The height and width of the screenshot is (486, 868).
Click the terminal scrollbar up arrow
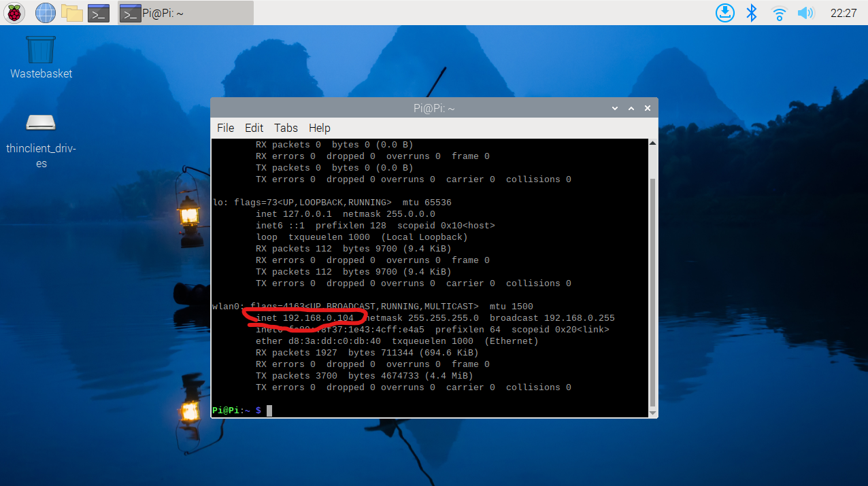(x=653, y=143)
